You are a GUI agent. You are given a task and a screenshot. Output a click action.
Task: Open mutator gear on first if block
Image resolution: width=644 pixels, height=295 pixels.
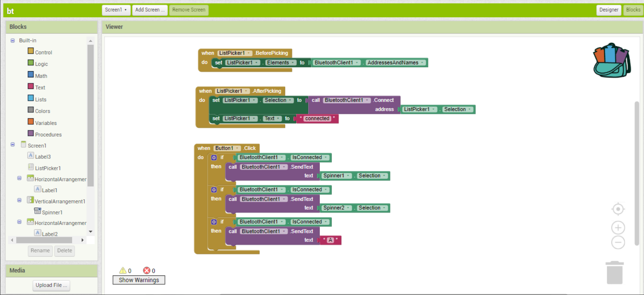(214, 157)
